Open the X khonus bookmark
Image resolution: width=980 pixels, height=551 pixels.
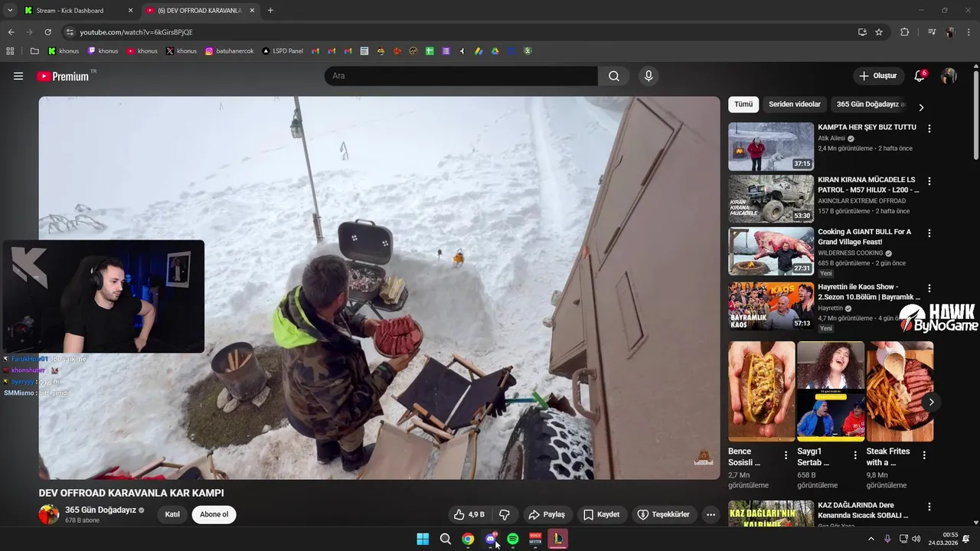tap(181, 51)
